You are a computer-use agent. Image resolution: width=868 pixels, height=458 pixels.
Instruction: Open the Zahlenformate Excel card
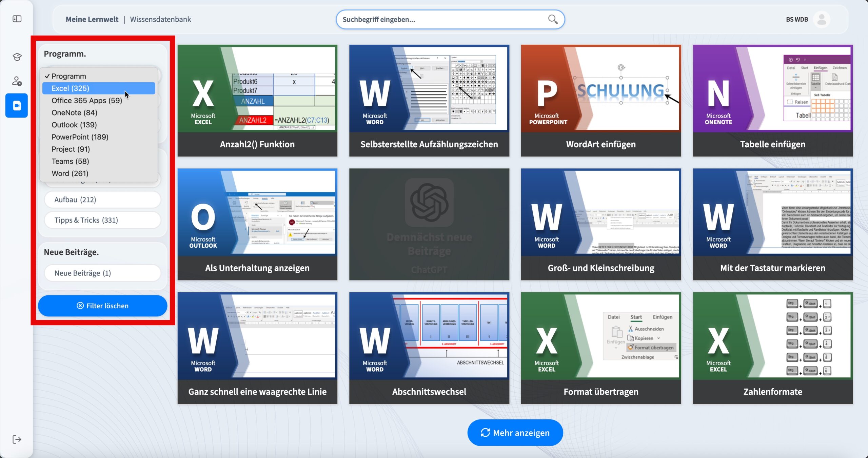click(773, 348)
